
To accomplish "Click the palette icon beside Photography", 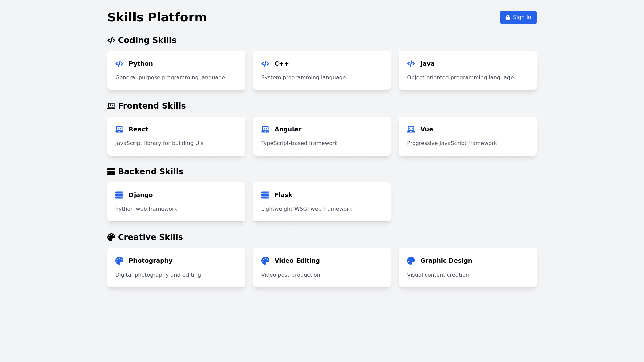I will pyautogui.click(x=119, y=261).
